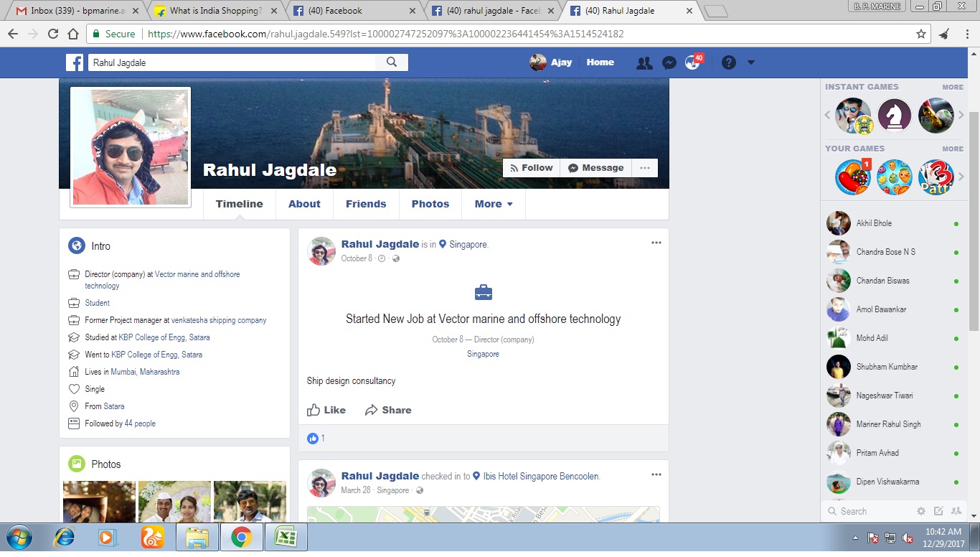Click the magnifier search button in Facebook

point(392,62)
